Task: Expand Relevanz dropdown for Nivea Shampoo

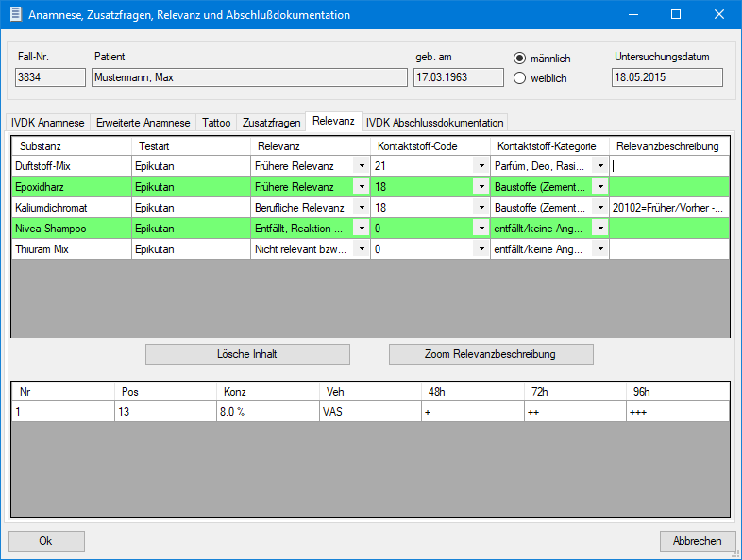Action: (x=360, y=228)
